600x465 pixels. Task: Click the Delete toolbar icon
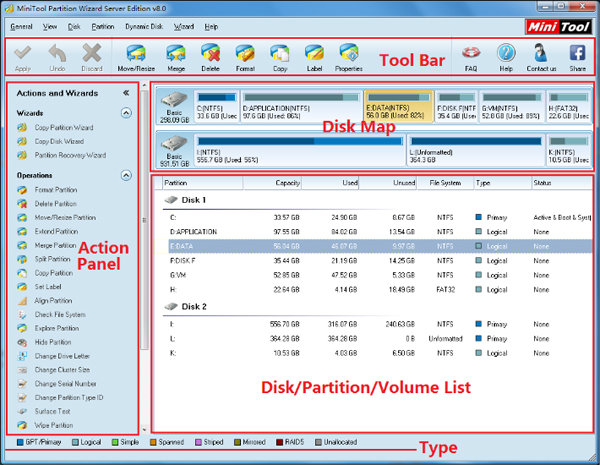click(x=210, y=53)
